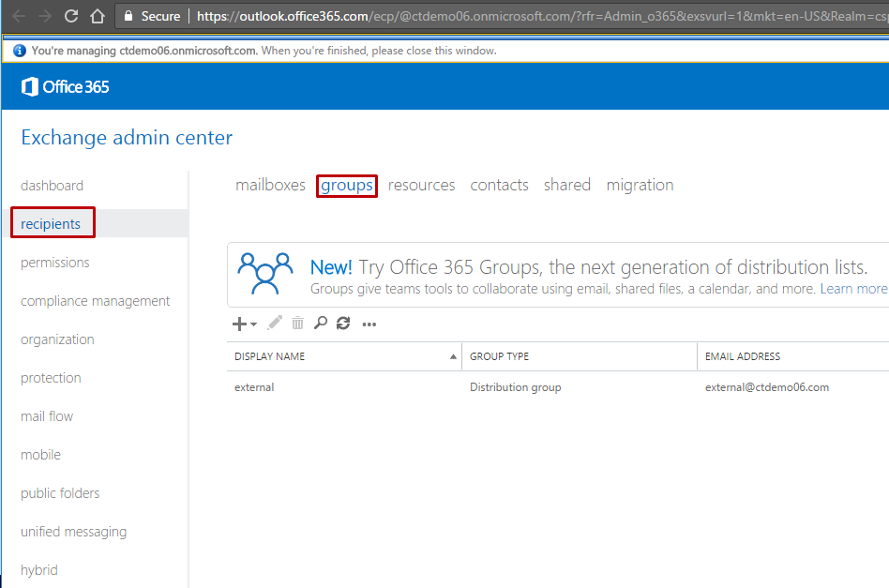Select the external group row

pyautogui.click(x=558, y=387)
